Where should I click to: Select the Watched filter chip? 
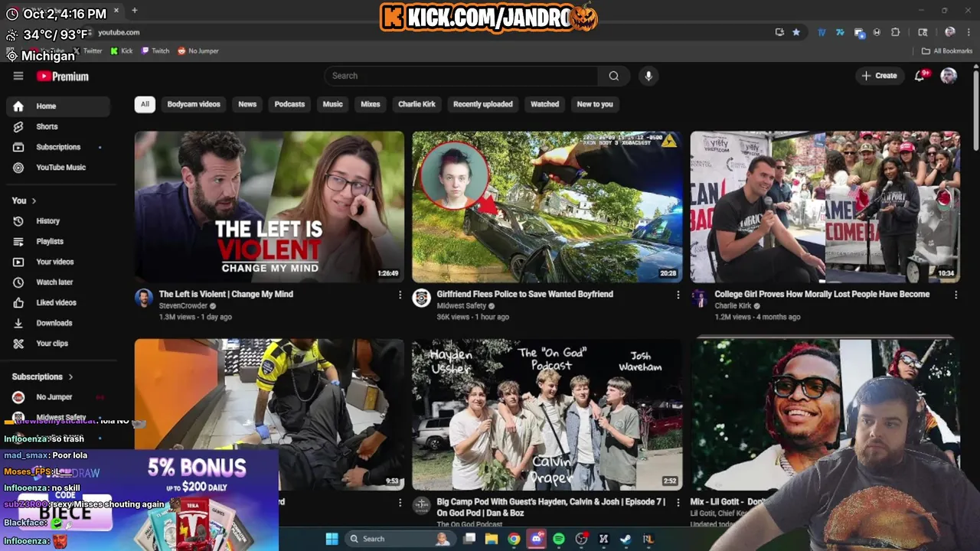(x=545, y=104)
